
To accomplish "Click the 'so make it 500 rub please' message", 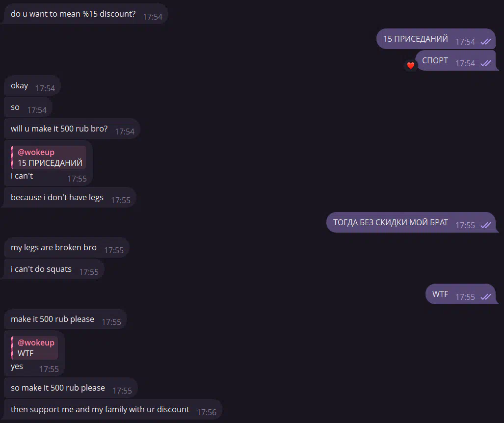I will tap(71, 388).
